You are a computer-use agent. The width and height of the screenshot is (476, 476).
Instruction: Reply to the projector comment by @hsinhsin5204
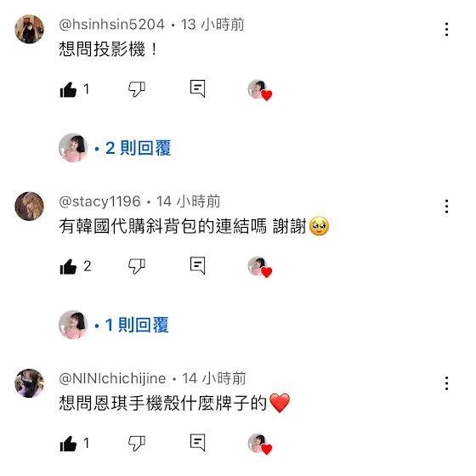[x=197, y=88]
